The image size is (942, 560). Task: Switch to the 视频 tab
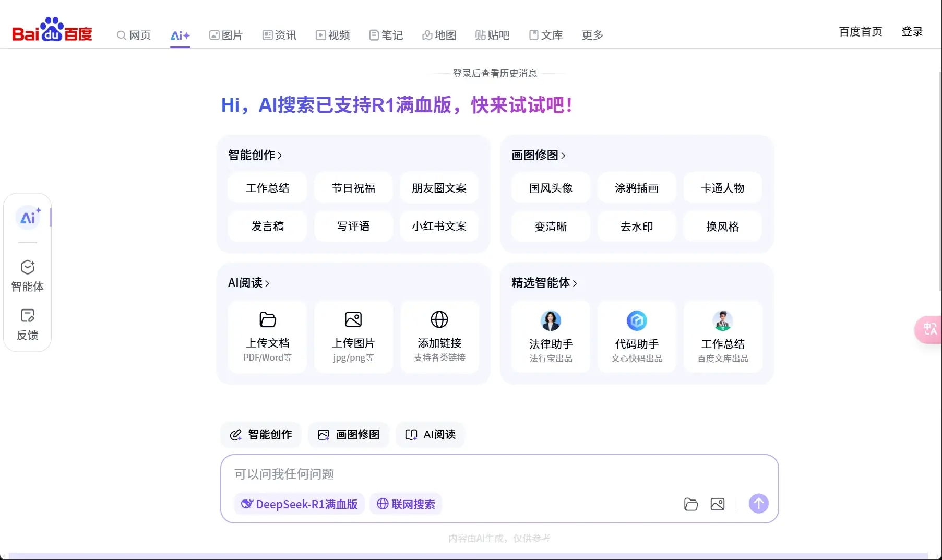point(332,35)
